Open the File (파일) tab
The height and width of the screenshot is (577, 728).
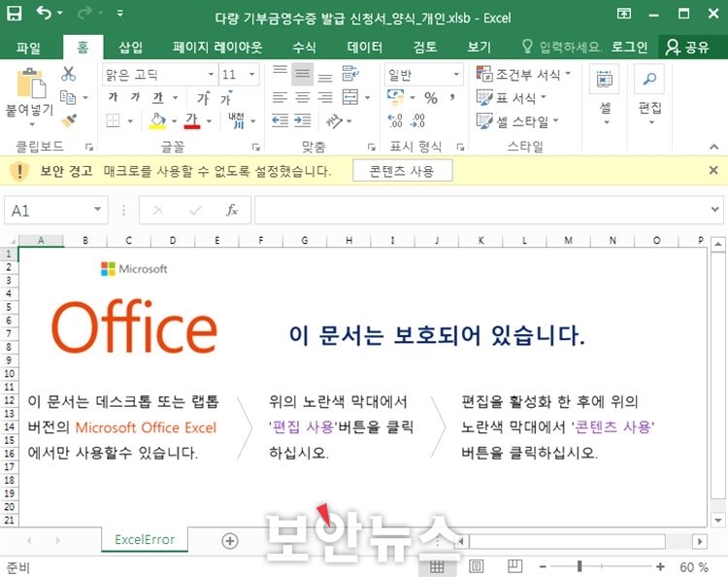pos(28,48)
